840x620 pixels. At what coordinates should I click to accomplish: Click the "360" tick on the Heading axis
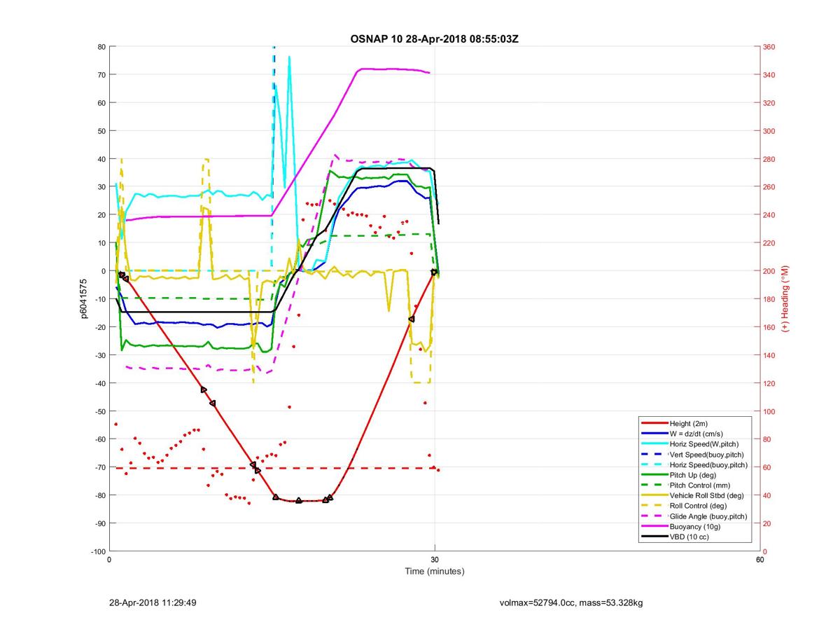click(x=770, y=47)
